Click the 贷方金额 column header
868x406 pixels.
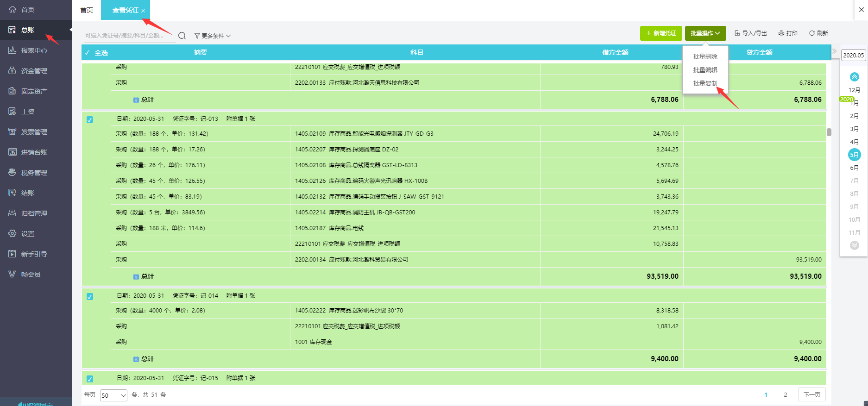pos(759,53)
